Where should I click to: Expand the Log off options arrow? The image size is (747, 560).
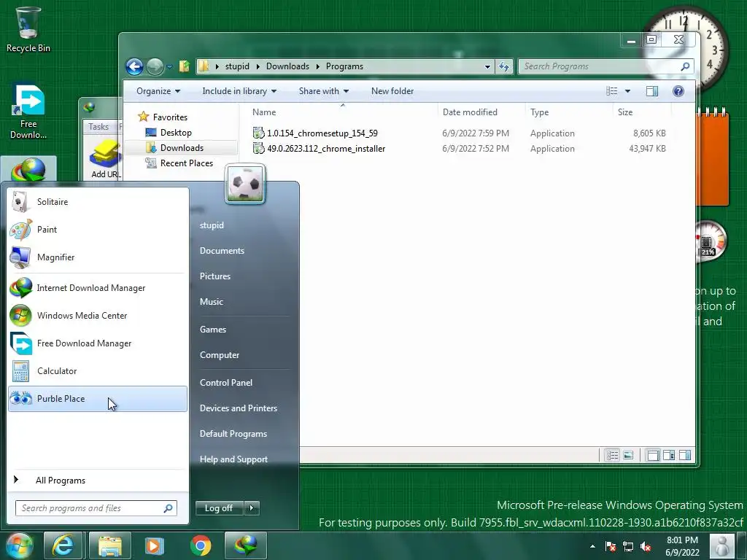click(x=252, y=508)
